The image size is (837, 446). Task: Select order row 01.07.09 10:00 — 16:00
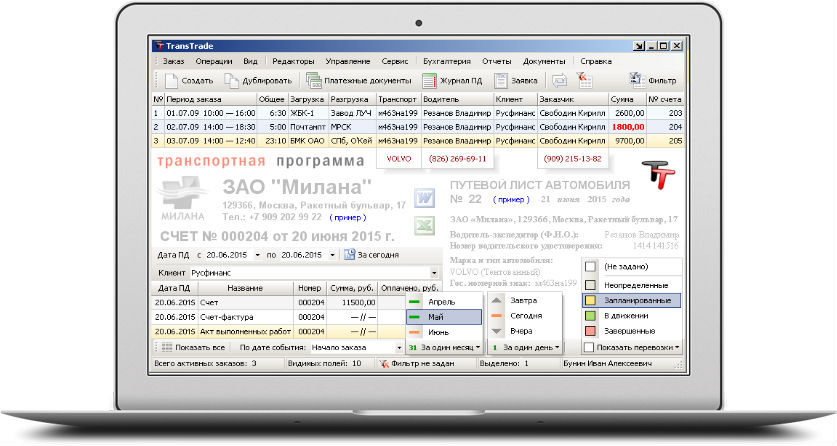pos(418,113)
